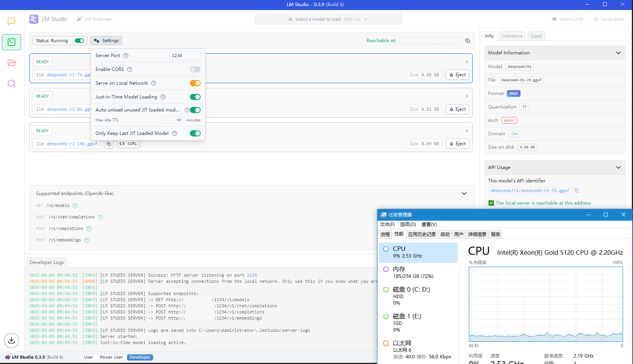The height and width of the screenshot is (364, 633).
Task: Switch to the Info tab
Action: point(489,36)
